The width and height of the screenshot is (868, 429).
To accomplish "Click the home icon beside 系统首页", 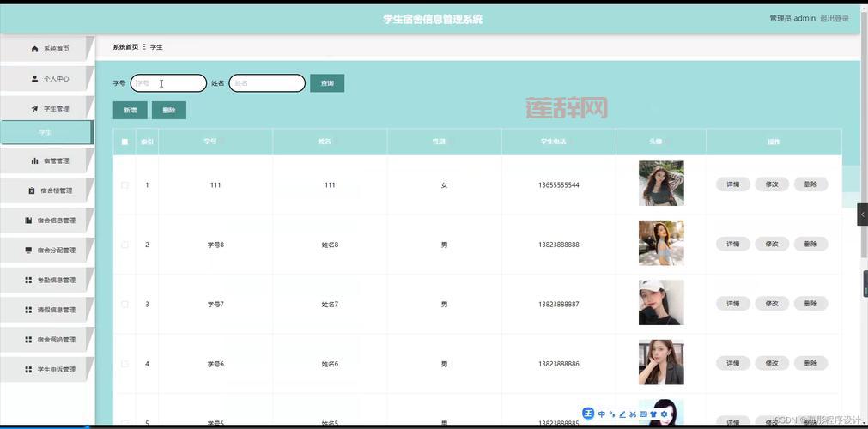I will (x=35, y=49).
